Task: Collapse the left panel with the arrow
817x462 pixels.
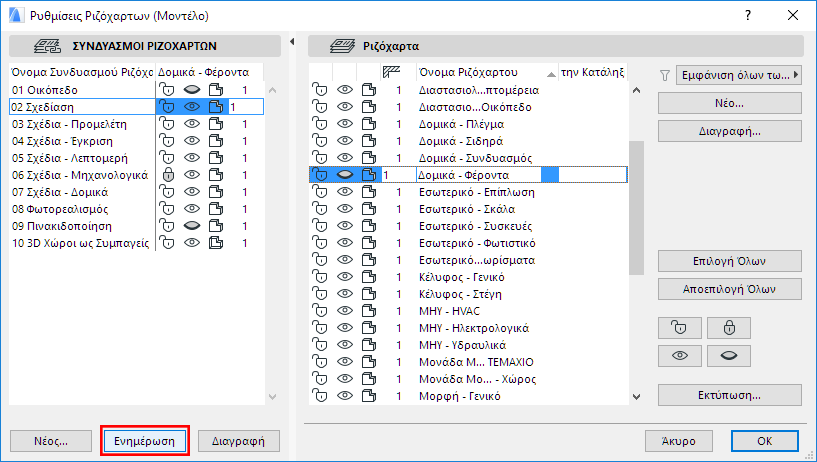Action: click(291, 42)
